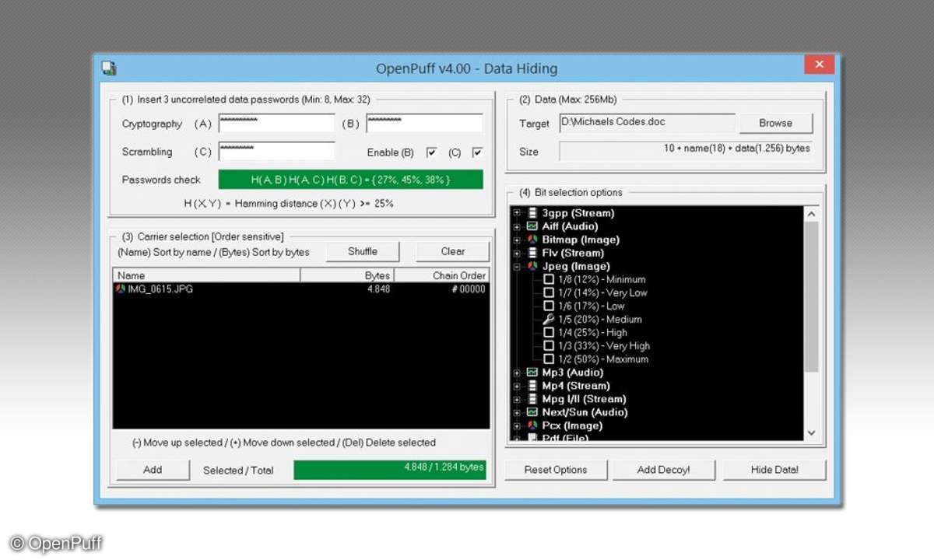Click the bit selection scrollbar thumb
Image resolution: width=934 pixels, height=560 pixels.
point(811,297)
